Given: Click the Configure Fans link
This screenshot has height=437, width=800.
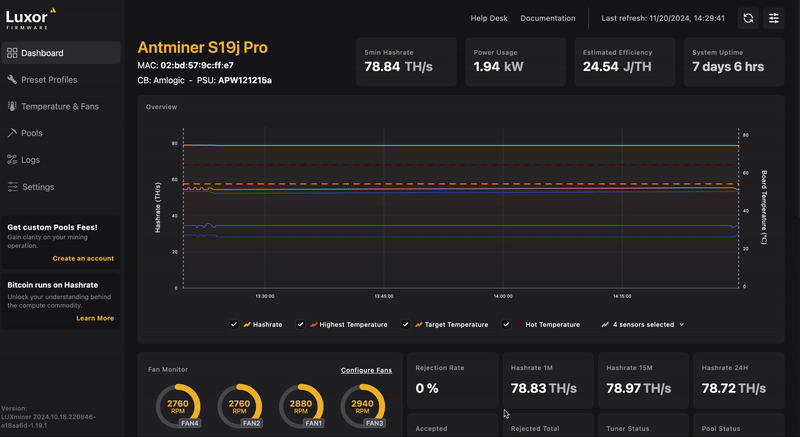Looking at the screenshot, I should (366, 370).
